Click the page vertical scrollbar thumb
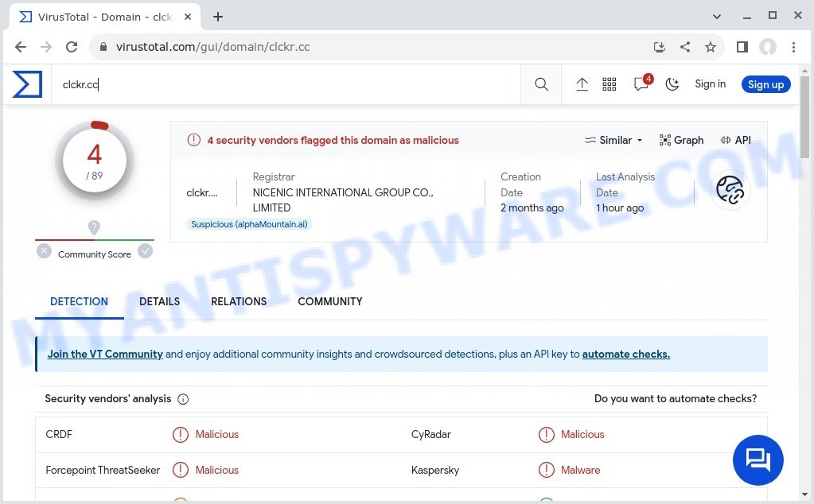Screen dimensions: 814x504 pyautogui.click(x=804, y=117)
